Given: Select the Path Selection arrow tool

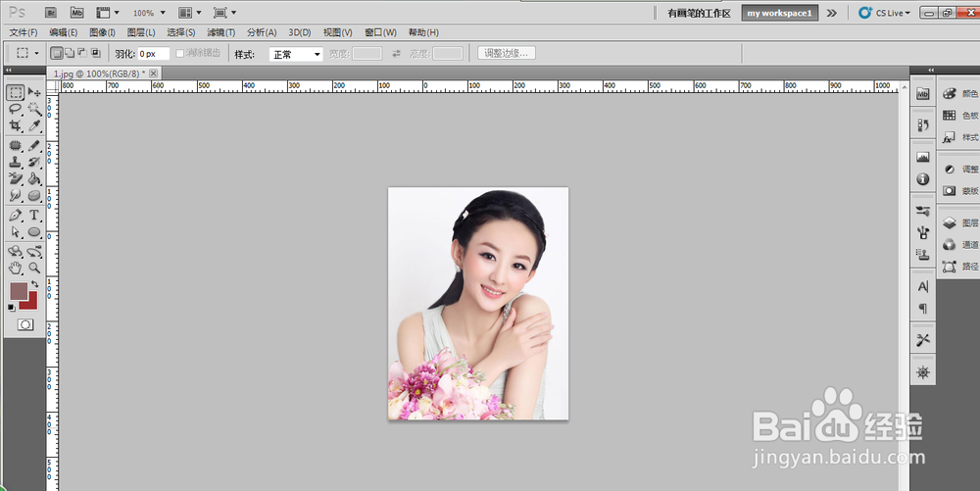Looking at the screenshot, I should point(16,231).
